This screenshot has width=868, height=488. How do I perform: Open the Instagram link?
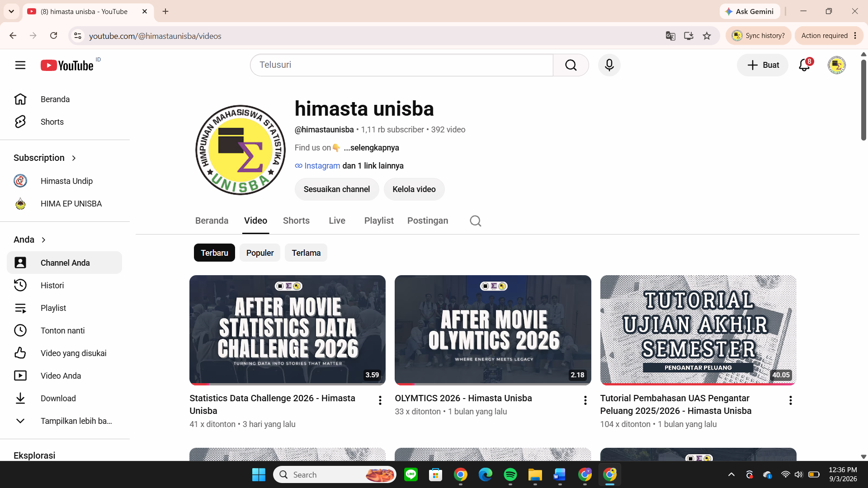(x=322, y=166)
